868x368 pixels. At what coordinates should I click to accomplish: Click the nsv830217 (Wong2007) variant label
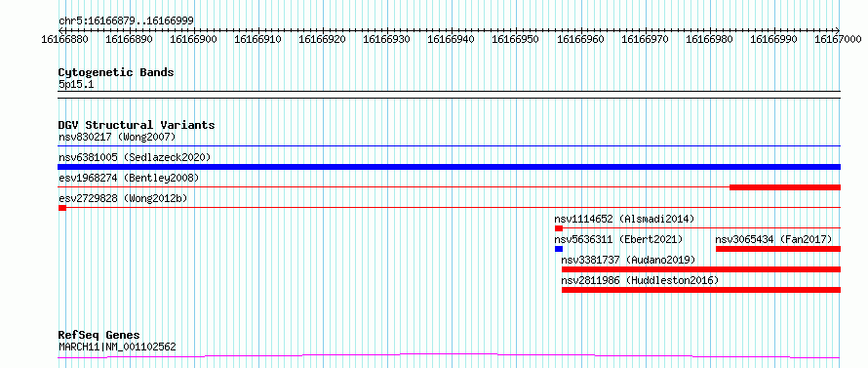click(117, 137)
